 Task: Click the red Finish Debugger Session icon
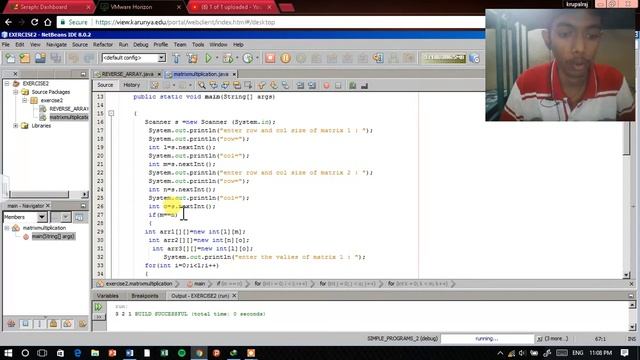(x=270, y=58)
